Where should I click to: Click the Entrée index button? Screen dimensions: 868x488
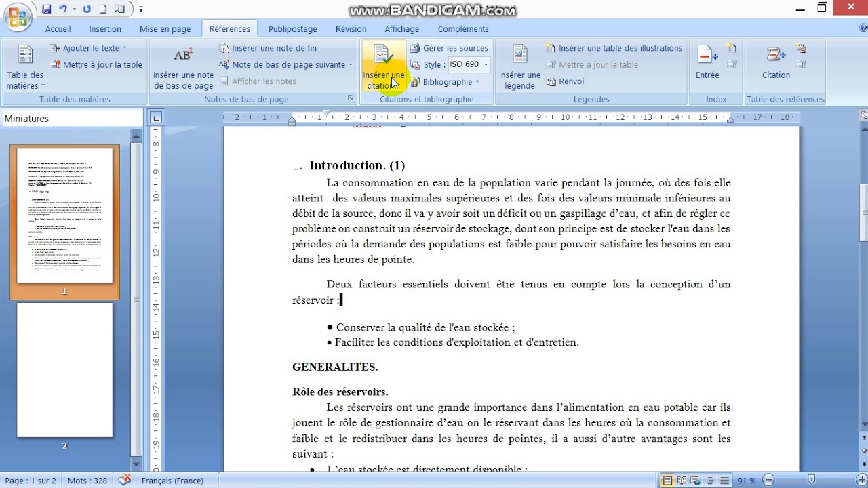tap(707, 63)
